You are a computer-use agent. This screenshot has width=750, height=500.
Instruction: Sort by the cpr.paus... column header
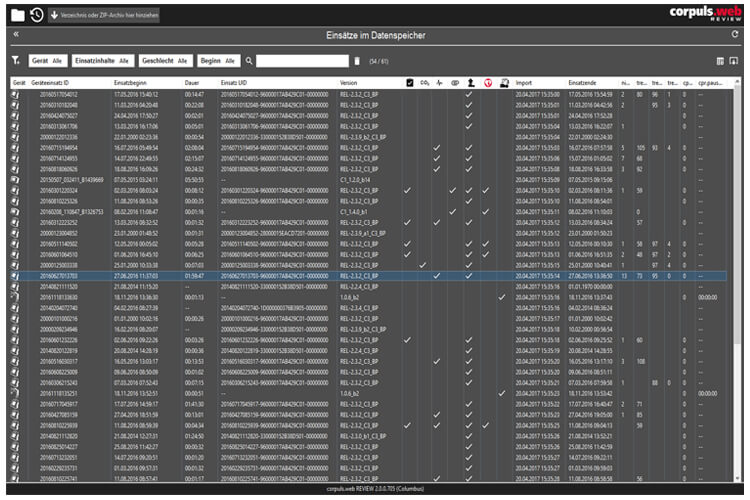pos(710,83)
